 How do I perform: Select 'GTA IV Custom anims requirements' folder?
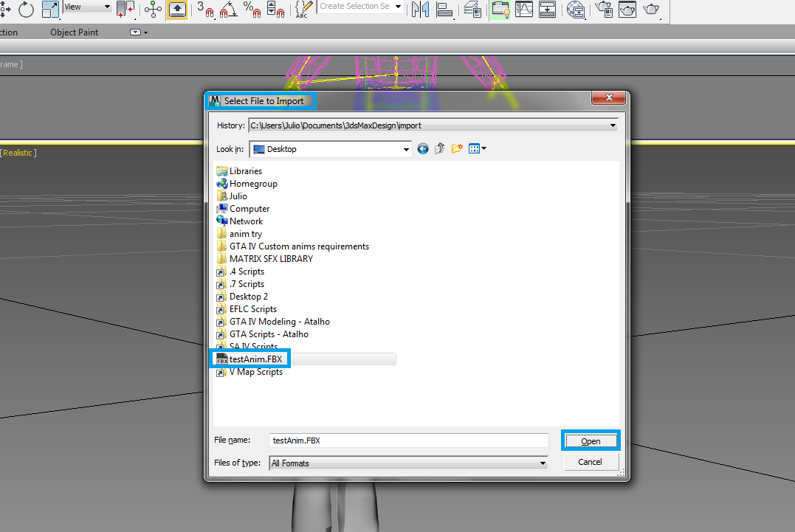292,246
